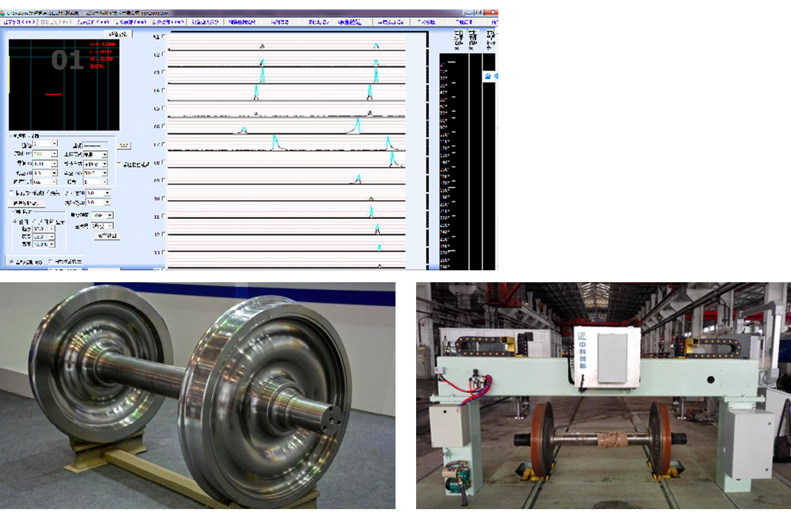Enable the channel 05 trace checkbox
The width and height of the screenshot is (791, 532).
[163, 108]
